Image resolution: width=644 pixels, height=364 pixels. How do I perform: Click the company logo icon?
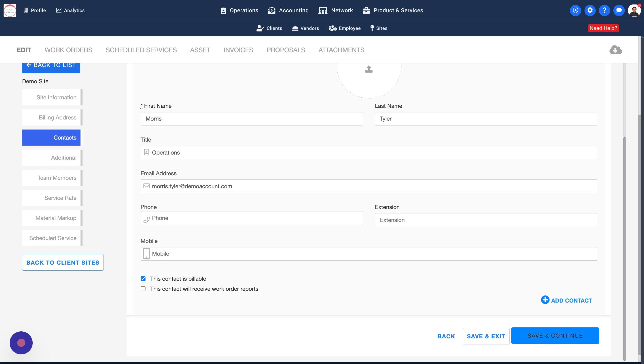(x=10, y=10)
